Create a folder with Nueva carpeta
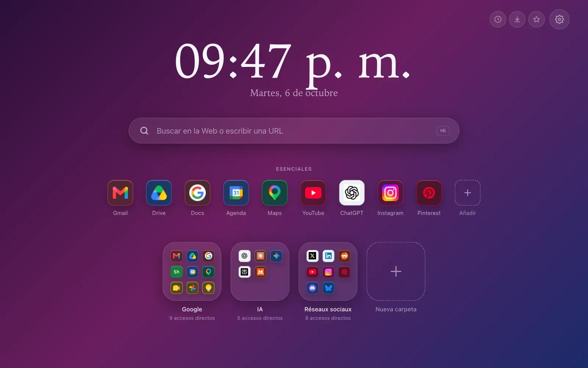Screen dimensions: 588x368 tap(396, 272)
